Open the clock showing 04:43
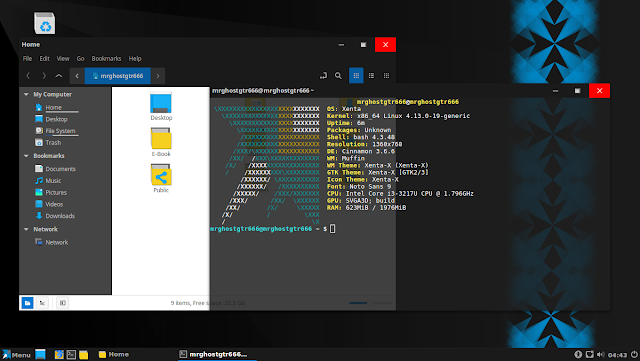 tap(617, 355)
